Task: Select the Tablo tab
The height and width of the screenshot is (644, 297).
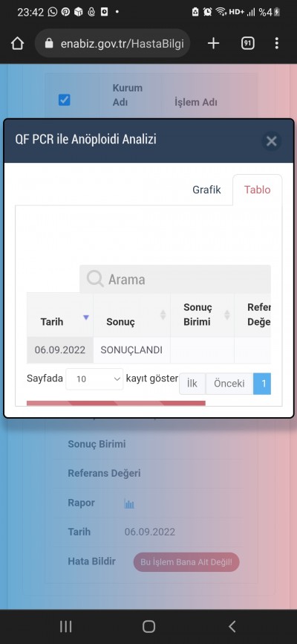Action: pyautogui.click(x=257, y=190)
